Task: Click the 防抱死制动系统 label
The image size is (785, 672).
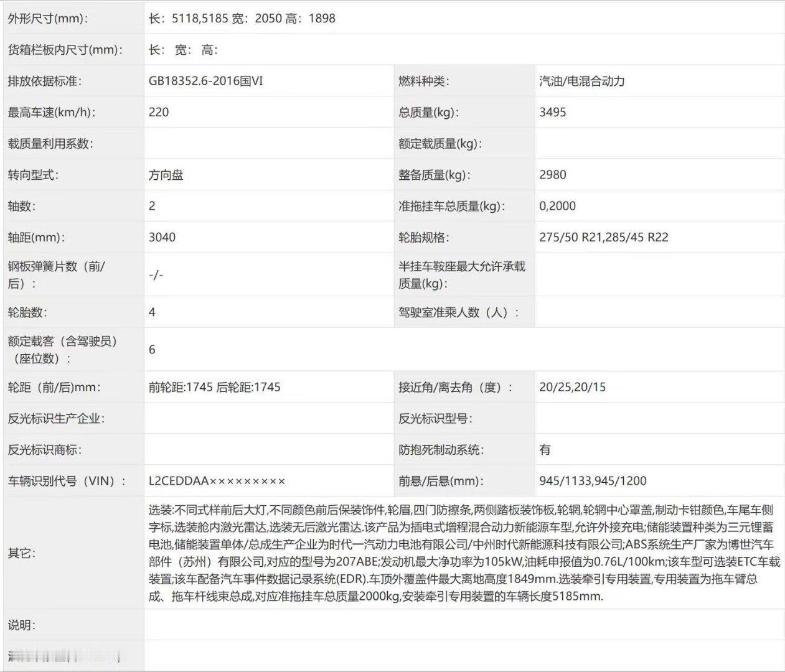Action: click(x=441, y=449)
